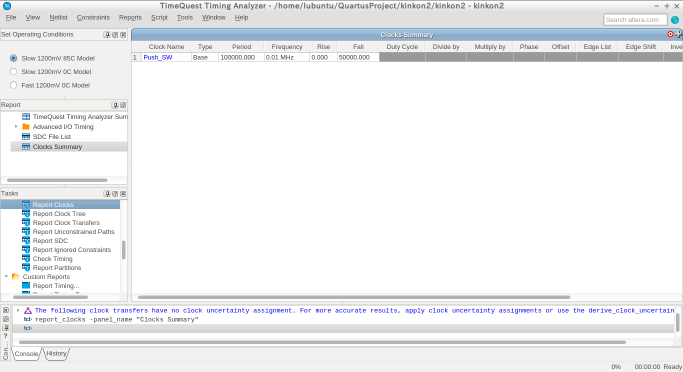Image resolution: width=683 pixels, height=372 pixels.
Task: Open the Netlist menu
Action: click(x=58, y=17)
